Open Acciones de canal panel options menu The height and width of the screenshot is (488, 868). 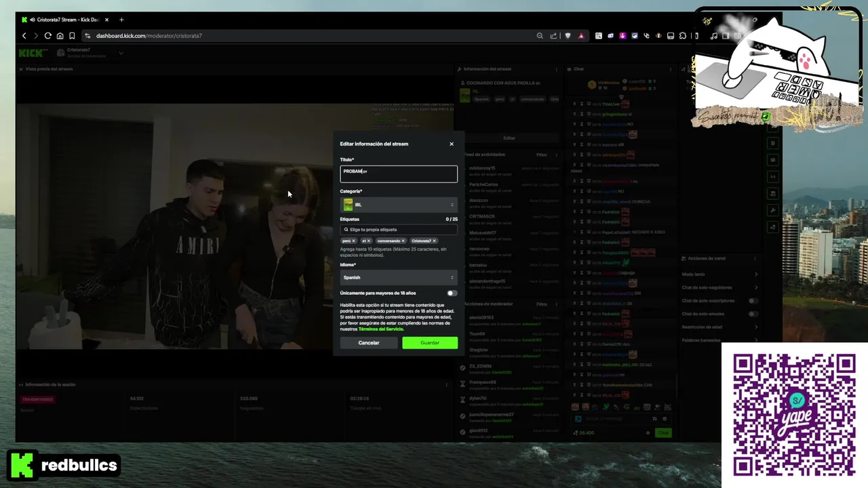point(755,259)
